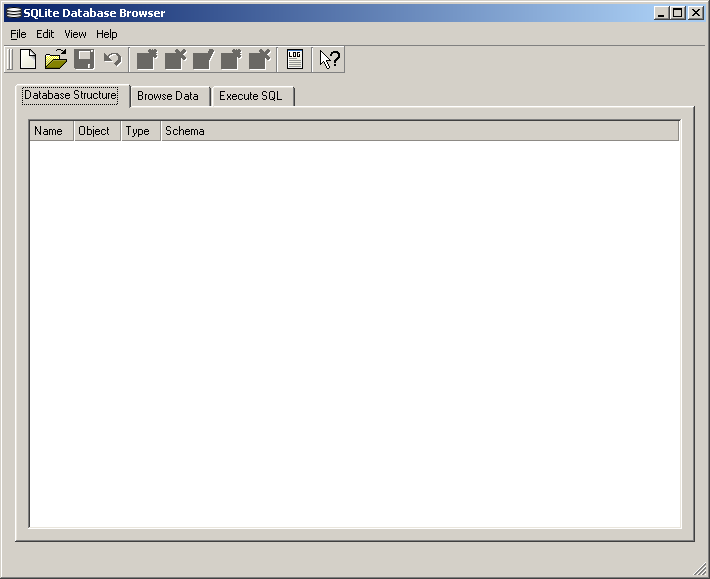Create a new database with the blank page icon
The height and width of the screenshot is (579, 710).
[28, 59]
